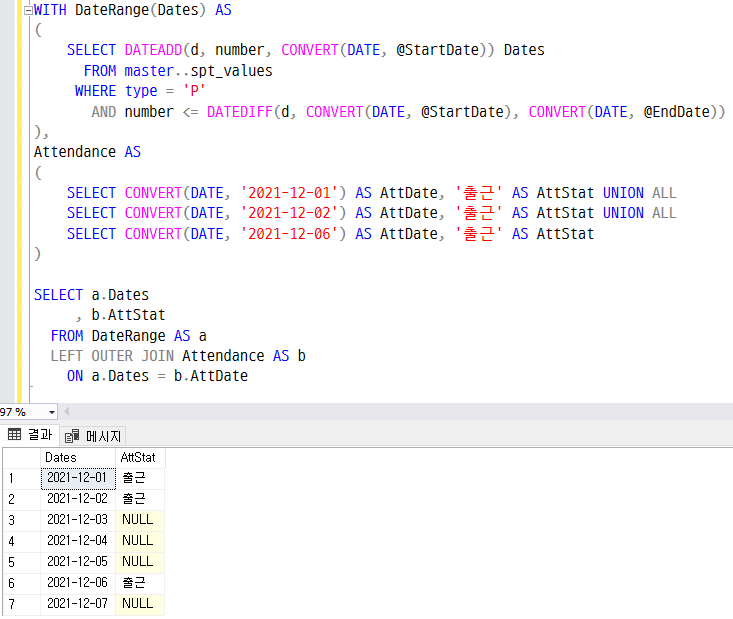
Task: Place cursor on b.AttDate in the ON clause
Action: (x=211, y=376)
